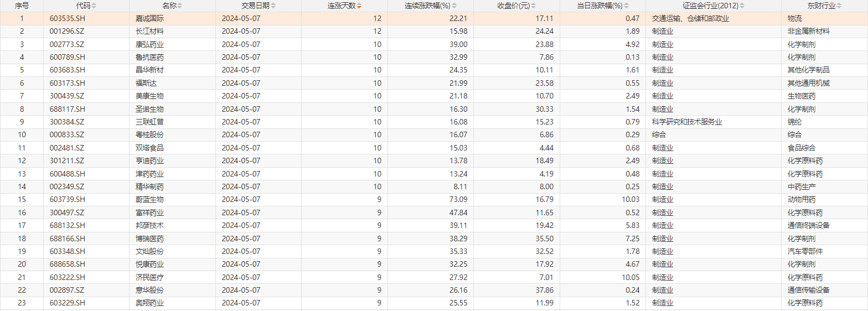
Task: Sort by 名称 using its sort arrows
Action: 179,6
